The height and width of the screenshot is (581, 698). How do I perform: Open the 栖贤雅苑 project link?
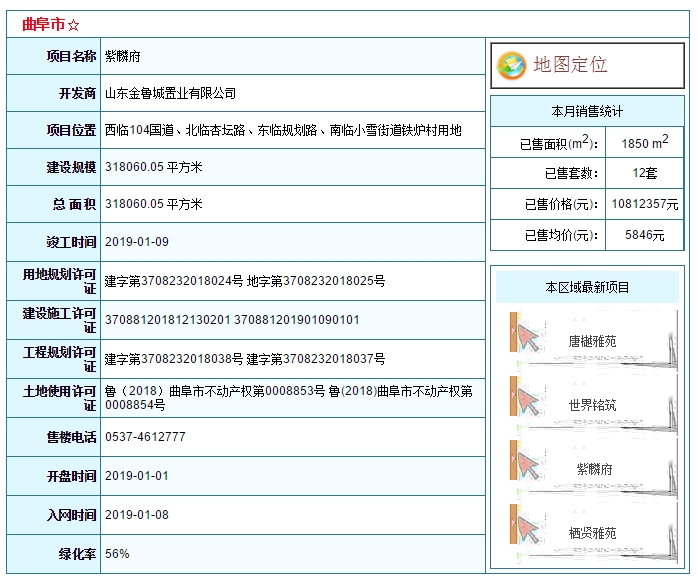pos(592,533)
